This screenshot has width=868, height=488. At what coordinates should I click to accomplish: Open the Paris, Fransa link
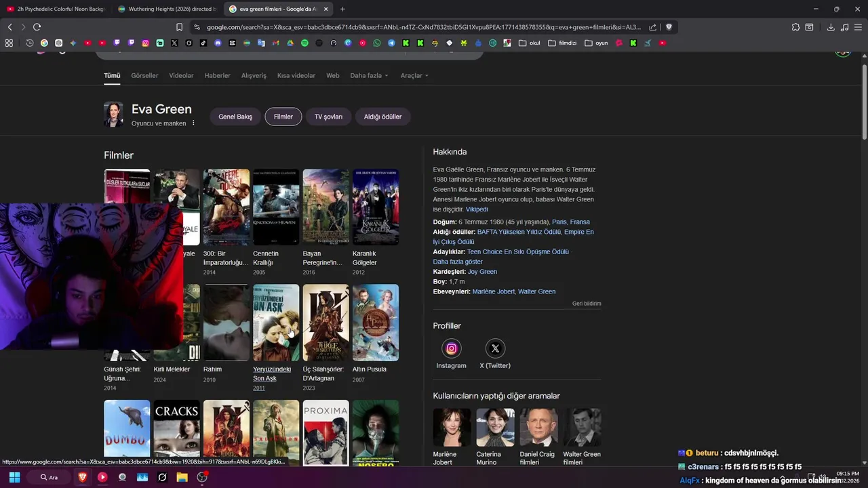[571, 222]
